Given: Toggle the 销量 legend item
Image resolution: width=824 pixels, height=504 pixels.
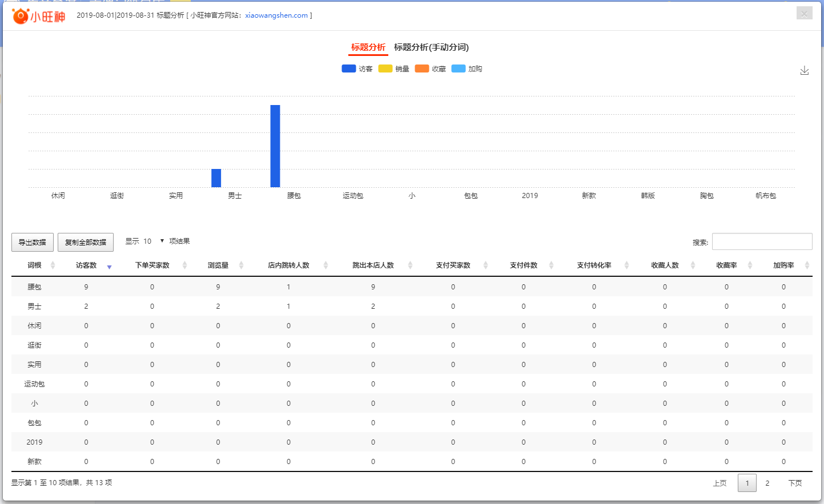Looking at the screenshot, I should coord(394,68).
